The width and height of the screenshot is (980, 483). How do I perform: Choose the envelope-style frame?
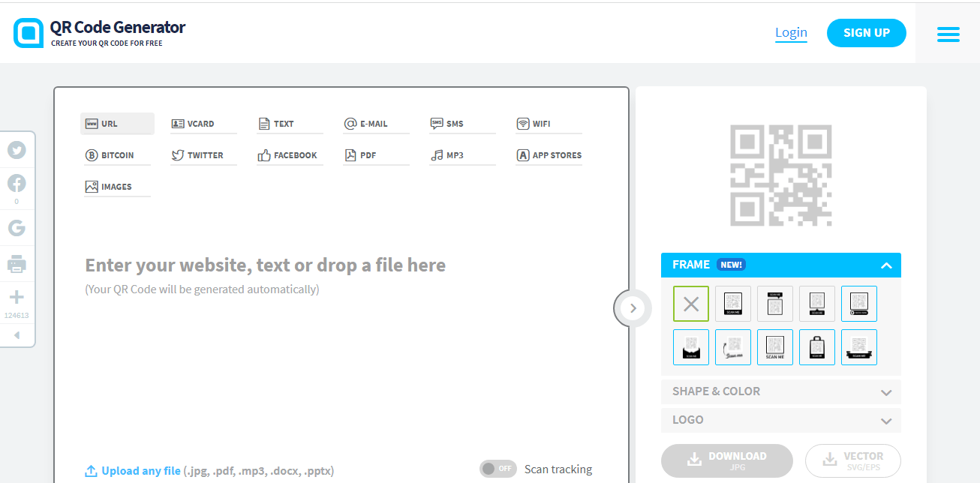(691, 347)
